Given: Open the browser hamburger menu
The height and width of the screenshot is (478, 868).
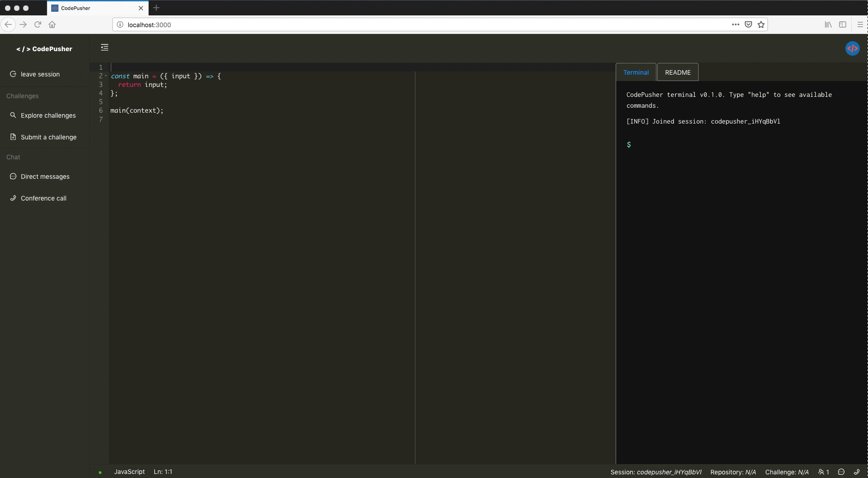Looking at the screenshot, I should [860, 24].
